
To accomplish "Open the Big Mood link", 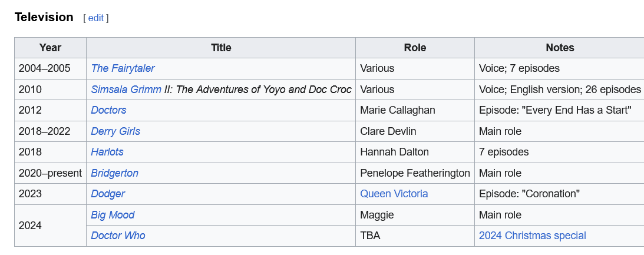I will (x=113, y=215).
